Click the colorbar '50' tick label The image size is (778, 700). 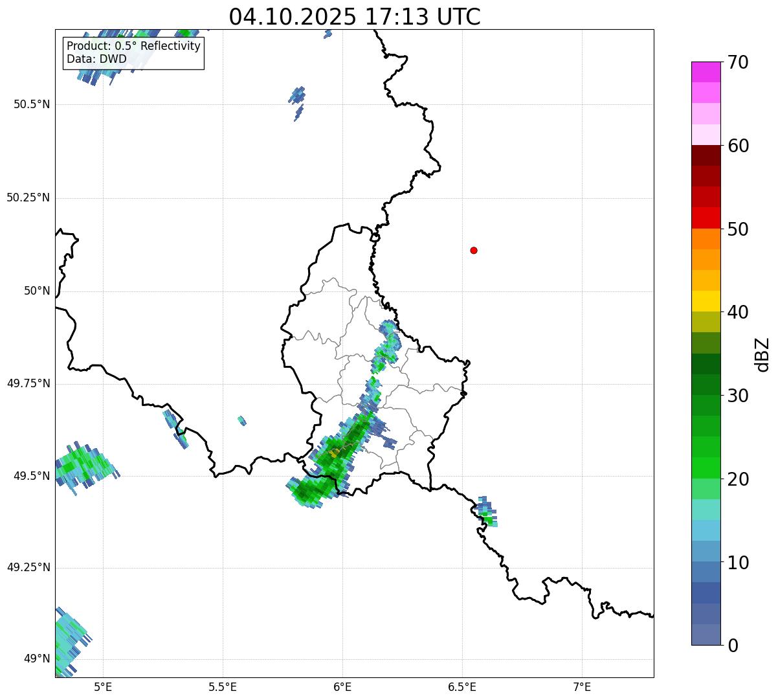point(738,229)
